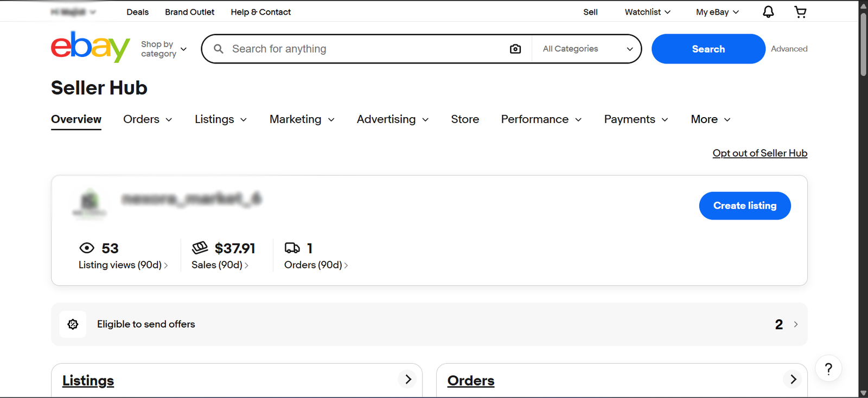The width and height of the screenshot is (868, 398).
Task: Click the Create listing button
Action: pyautogui.click(x=745, y=206)
